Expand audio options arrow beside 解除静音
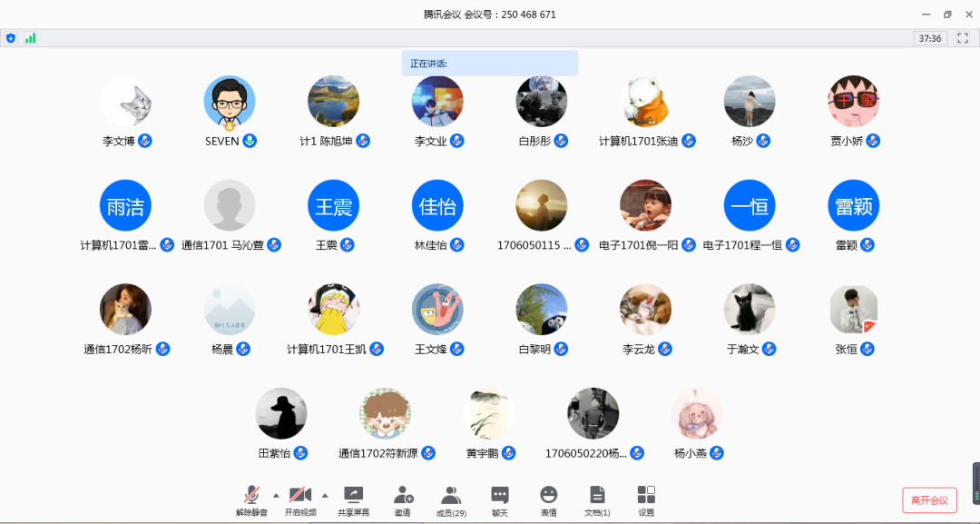 click(276, 495)
